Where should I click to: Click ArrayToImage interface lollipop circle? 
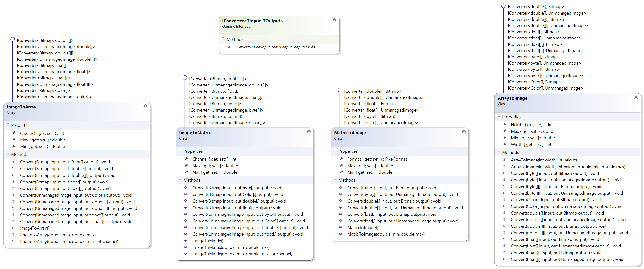coord(504,6)
